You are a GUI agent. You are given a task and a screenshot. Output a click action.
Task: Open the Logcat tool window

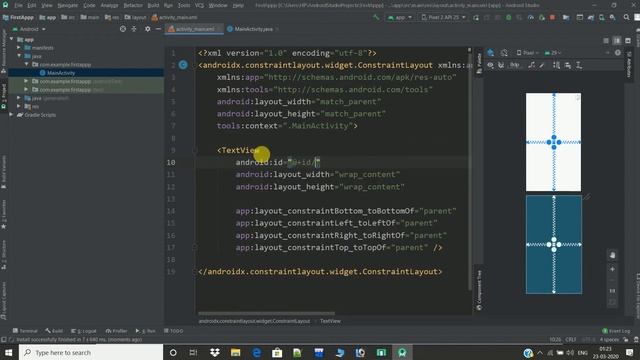pos(84,331)
